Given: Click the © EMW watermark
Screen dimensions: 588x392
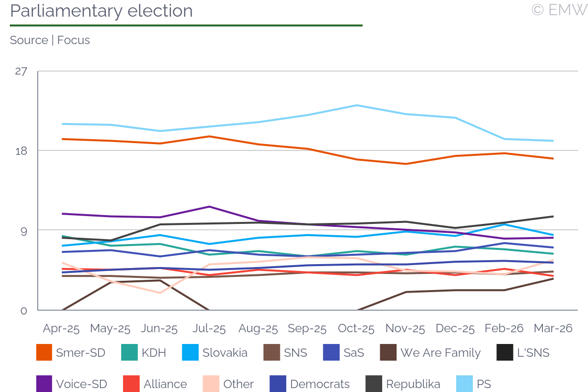Looking at the screenshot, I should point(559,10).
